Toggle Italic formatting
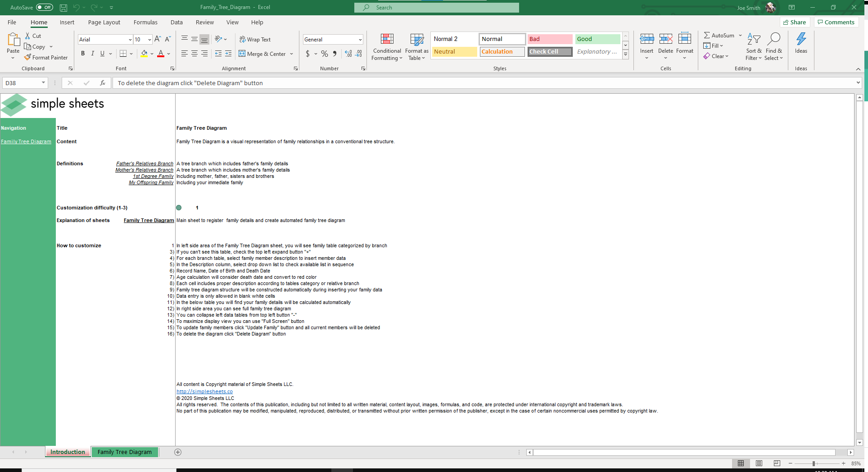The height and width of the screenshot is (472, 868). [x=93, y=54]
